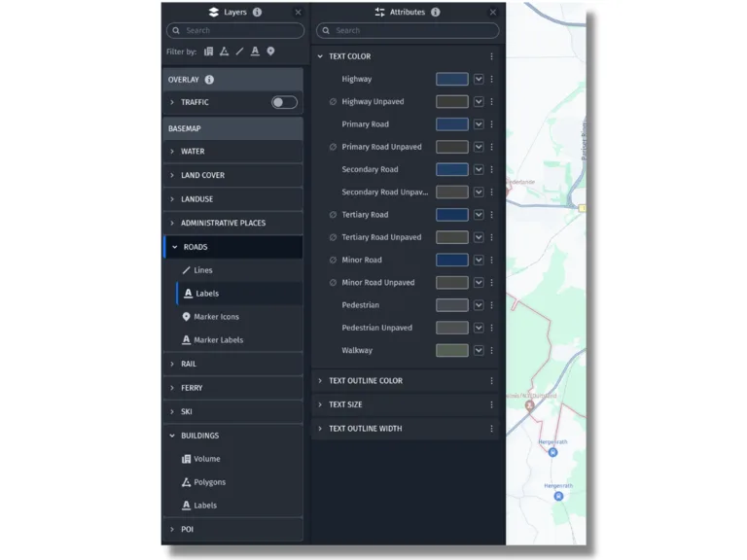This screenshot has width=747, height=560.
Task: Click the Tertiary Road color swatch
Action: pos(452,215)
